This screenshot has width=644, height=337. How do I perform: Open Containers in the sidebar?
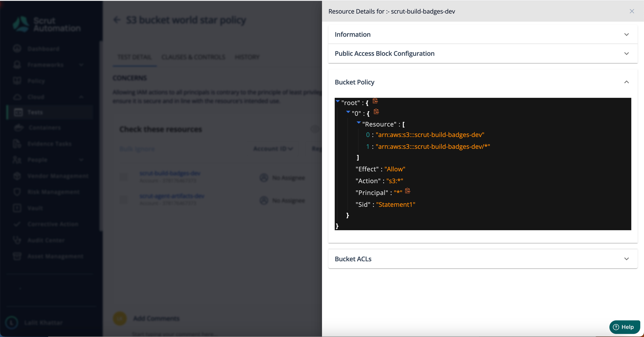45,128
